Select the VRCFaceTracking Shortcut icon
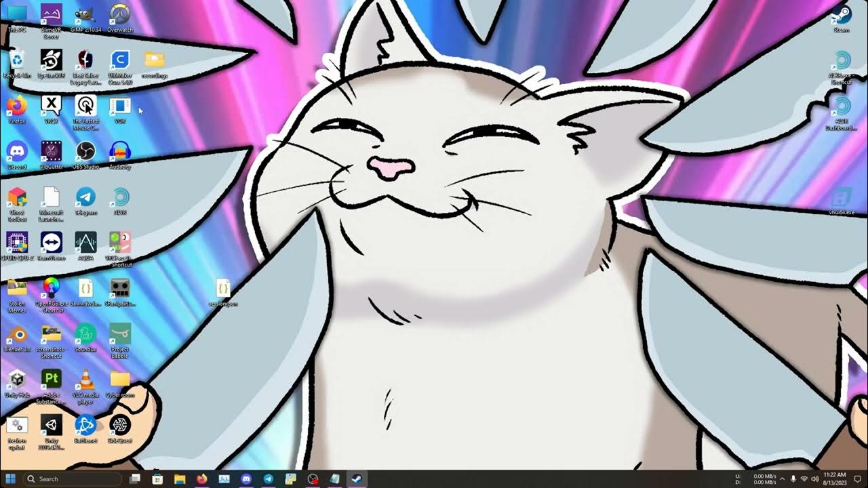Viewport: 868px width, 488px height. click(x=120, y=249)
